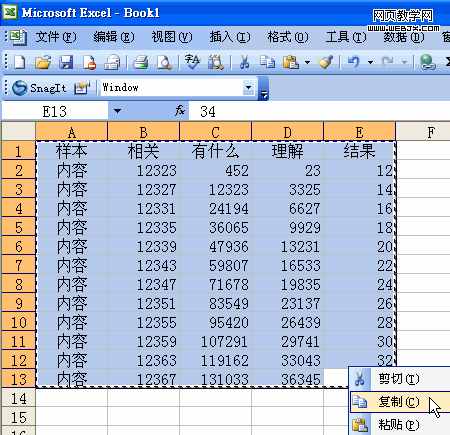Click the Format Painter brush icon
Image resolution: width=450 pixels, height=435 pixels.
[325, 62]
